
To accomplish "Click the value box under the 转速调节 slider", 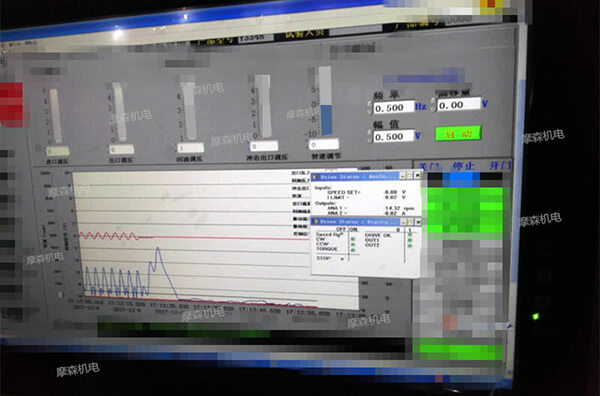I will click(x=324, y=145).
